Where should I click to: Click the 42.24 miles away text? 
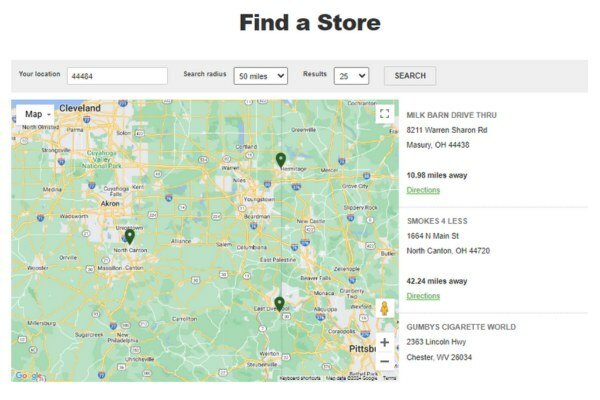pyautogui.click(x=437, y=281)
